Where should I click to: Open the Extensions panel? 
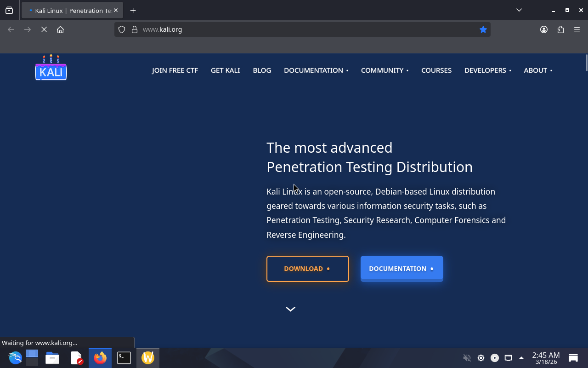click(560, 29)
